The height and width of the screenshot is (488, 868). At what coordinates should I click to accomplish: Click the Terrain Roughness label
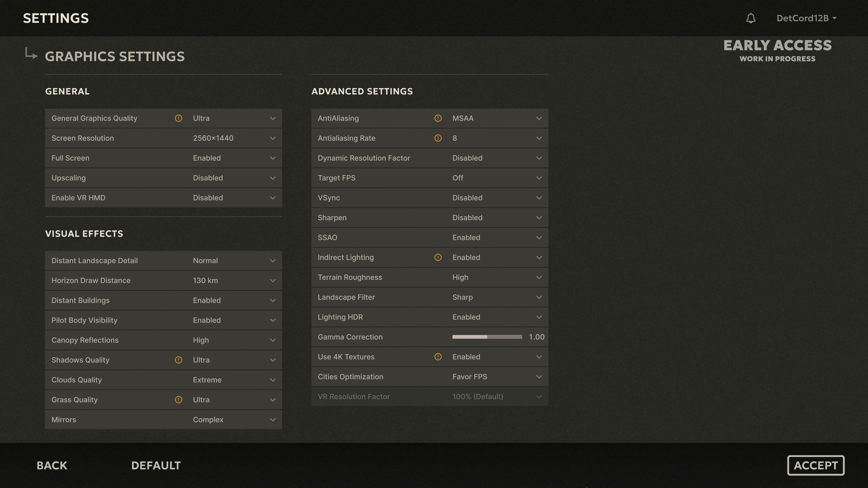pyautogui.click(x=350, y=277)
